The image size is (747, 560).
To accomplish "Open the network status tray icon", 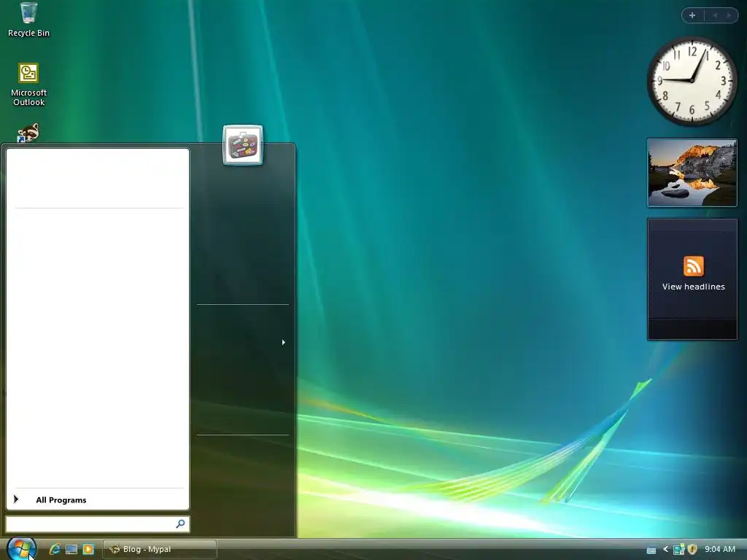I will point(679,550).
